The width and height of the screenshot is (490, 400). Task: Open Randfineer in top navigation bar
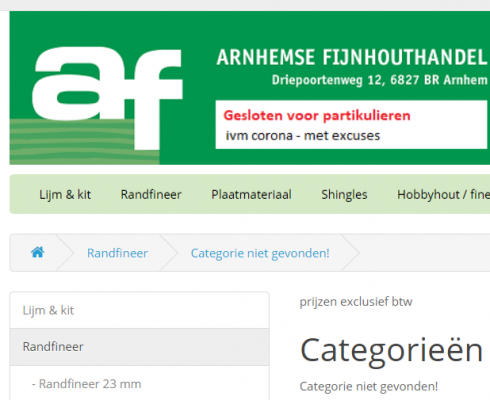tap(151, 194)
